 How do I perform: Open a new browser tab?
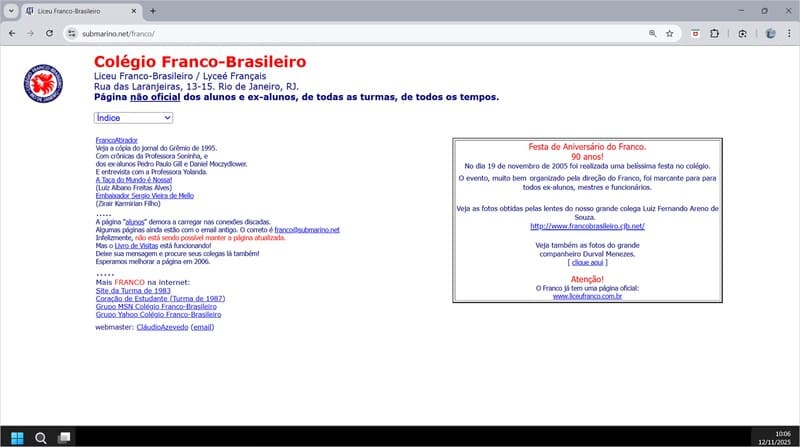point(153,11)
